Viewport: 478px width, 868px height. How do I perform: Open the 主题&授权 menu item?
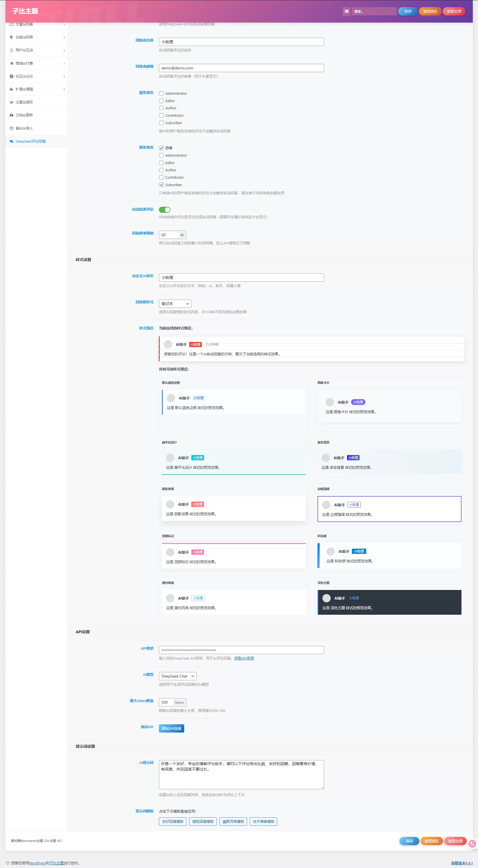pos(36,102)
